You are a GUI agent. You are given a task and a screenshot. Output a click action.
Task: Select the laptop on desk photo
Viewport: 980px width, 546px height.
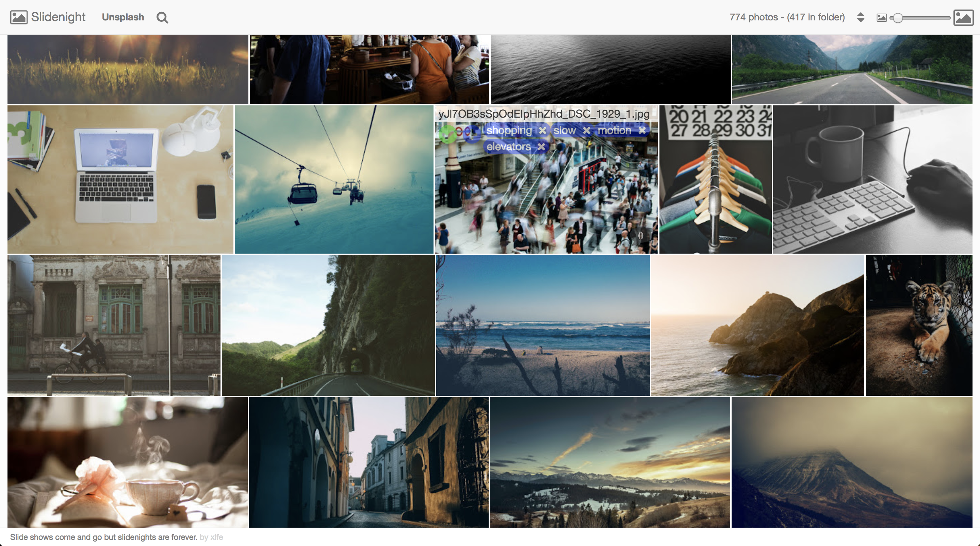point(120,180)
